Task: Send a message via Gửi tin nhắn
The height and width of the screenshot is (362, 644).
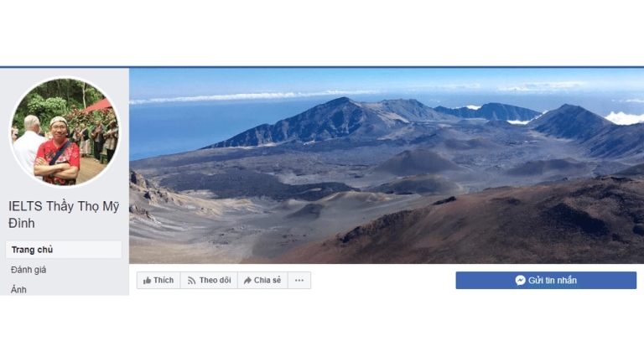Action: (x=546, y=281)
